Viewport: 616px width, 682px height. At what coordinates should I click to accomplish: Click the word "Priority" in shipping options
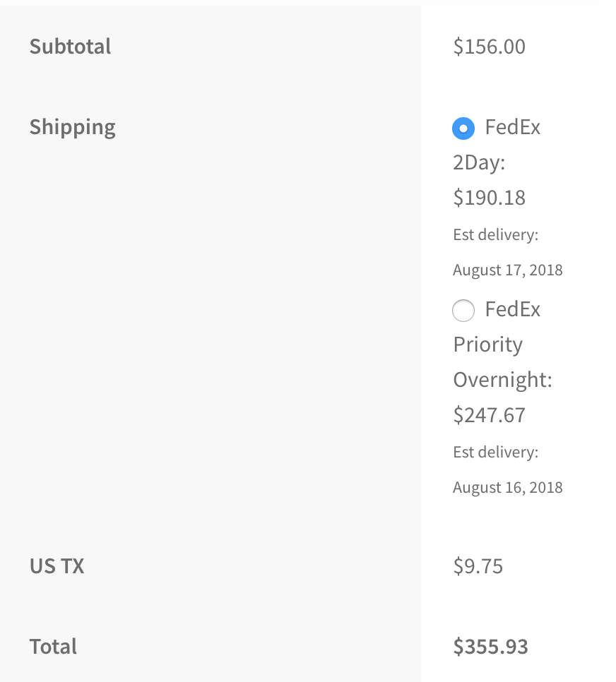[487, 345]
